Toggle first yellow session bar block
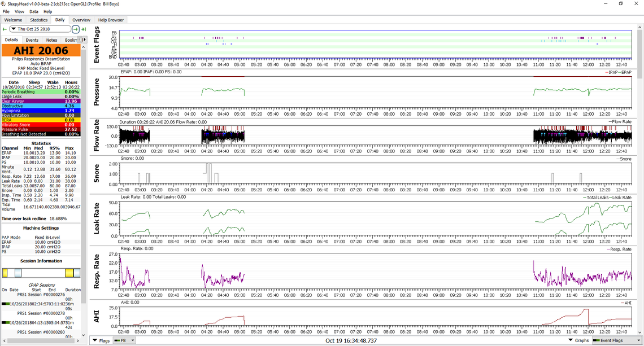 (5, 273)
